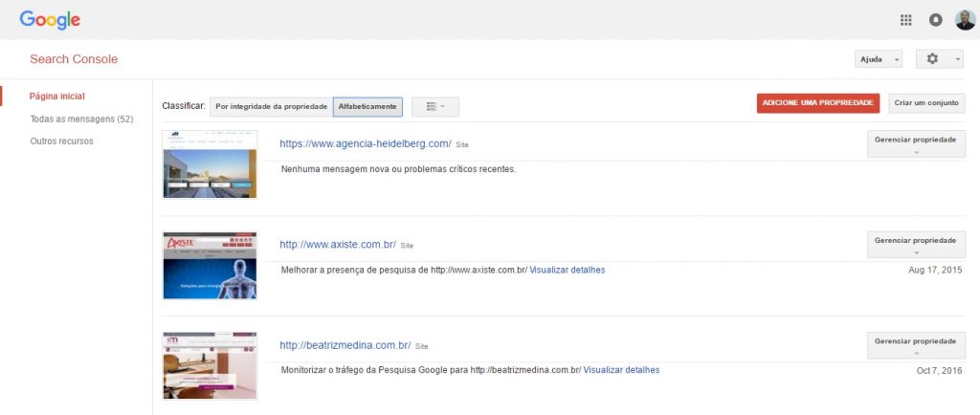
Task: Open Outros recursos
Action: pyautogui.click(x=62, y=141)
